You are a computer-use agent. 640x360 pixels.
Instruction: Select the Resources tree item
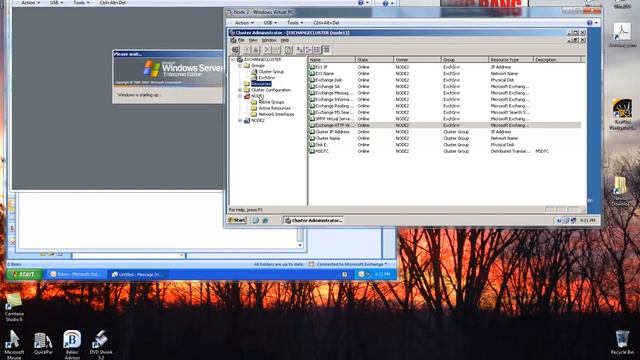click(261, 84)
